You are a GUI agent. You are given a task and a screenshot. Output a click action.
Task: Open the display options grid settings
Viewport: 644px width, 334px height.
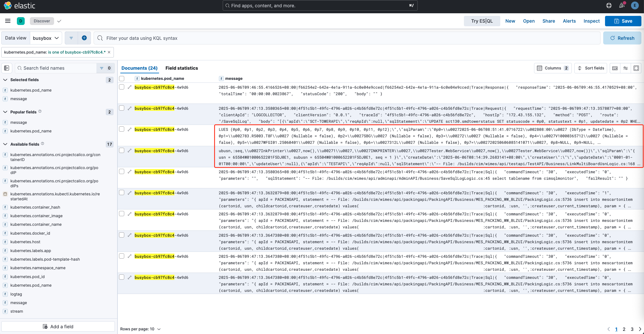(626, 68)
